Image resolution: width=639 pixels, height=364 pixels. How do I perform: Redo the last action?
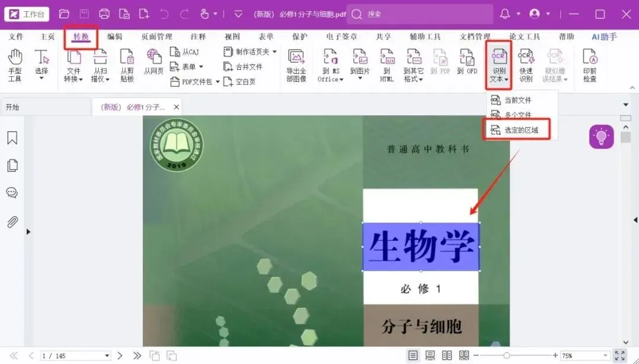[x=184, y=14]
